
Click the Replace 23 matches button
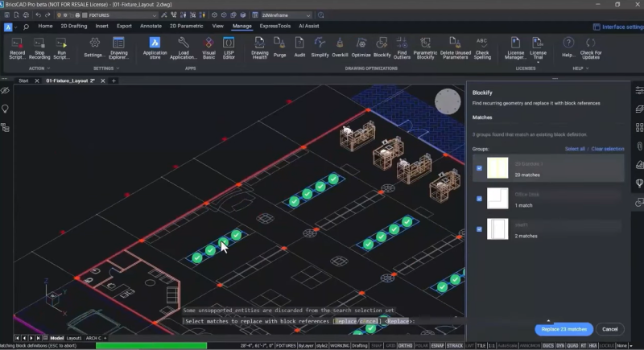(x=563, y=329)
